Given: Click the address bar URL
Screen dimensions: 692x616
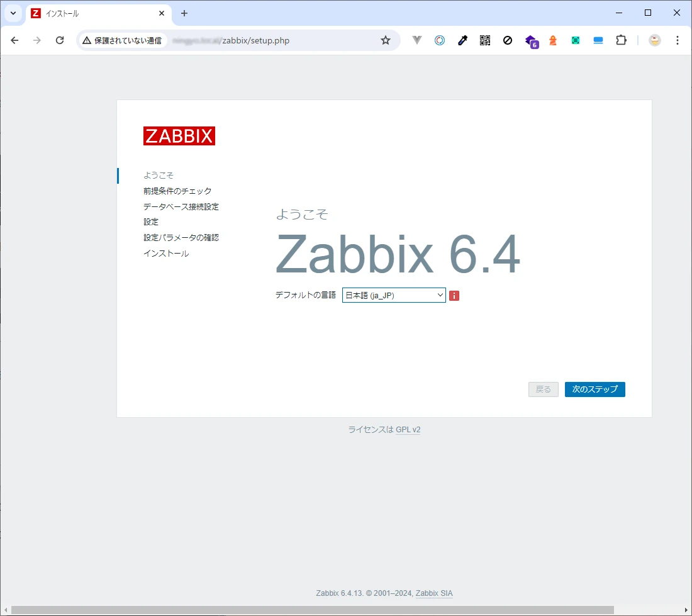Looking at the screenshot, I should tap(231, 41).
